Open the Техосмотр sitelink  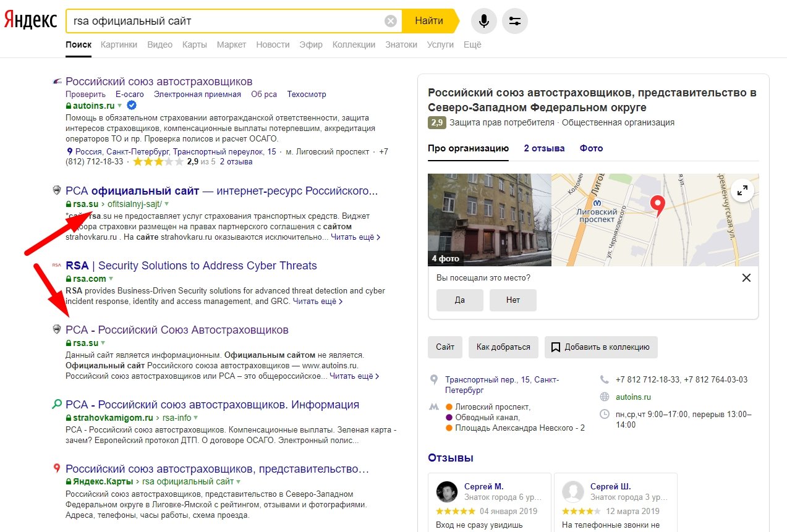[307, 95]
